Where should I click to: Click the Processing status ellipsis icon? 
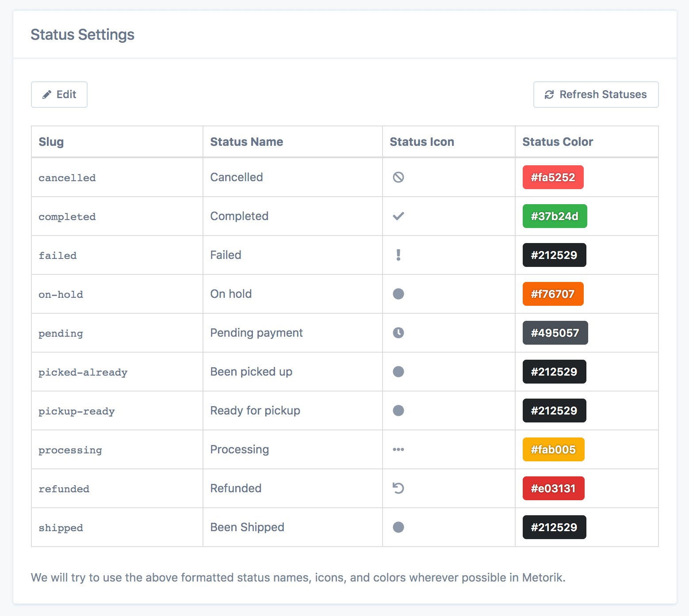(398, 449)
